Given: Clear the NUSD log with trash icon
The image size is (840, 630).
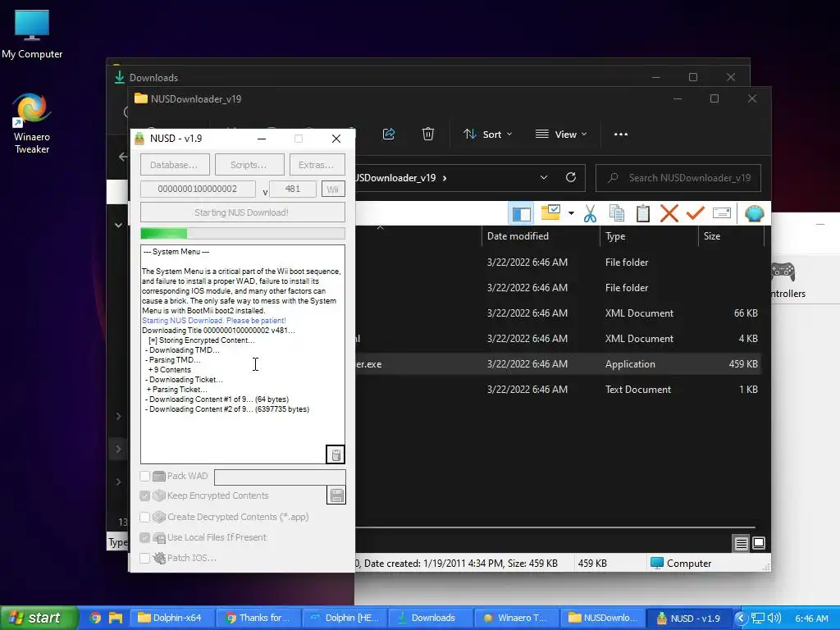Looking at the screenshot, I should [x=336, y=454].
